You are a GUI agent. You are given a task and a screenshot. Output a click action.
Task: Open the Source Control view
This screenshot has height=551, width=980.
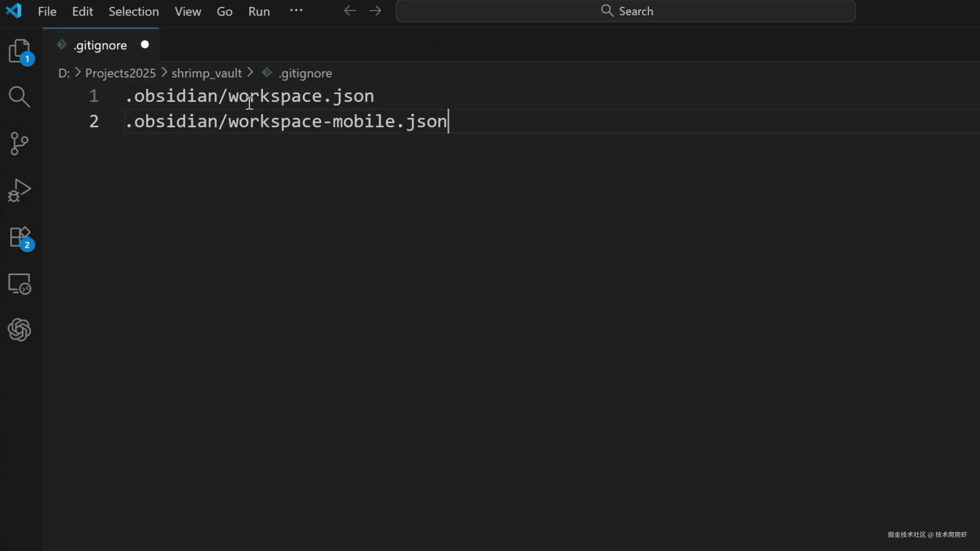pos(19,143)
